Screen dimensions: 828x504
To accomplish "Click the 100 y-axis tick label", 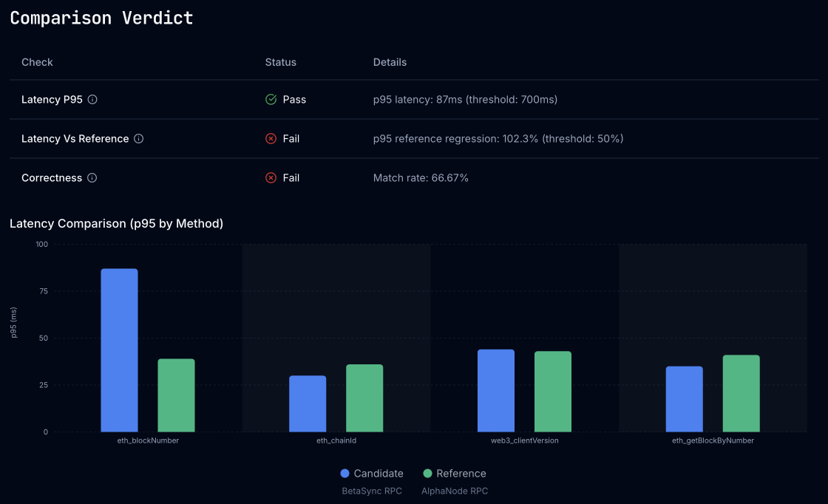I will tap(41, 245).
